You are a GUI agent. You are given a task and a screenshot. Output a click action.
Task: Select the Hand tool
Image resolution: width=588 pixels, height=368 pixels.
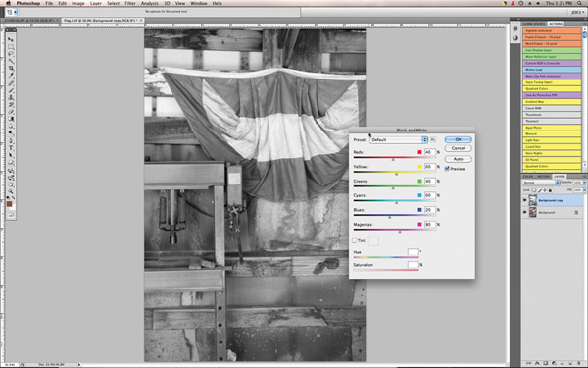11,184
